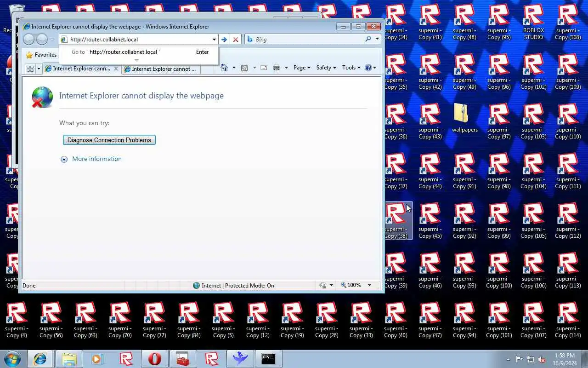
Task: Open the Safety menu
Action: pos(326,68)
